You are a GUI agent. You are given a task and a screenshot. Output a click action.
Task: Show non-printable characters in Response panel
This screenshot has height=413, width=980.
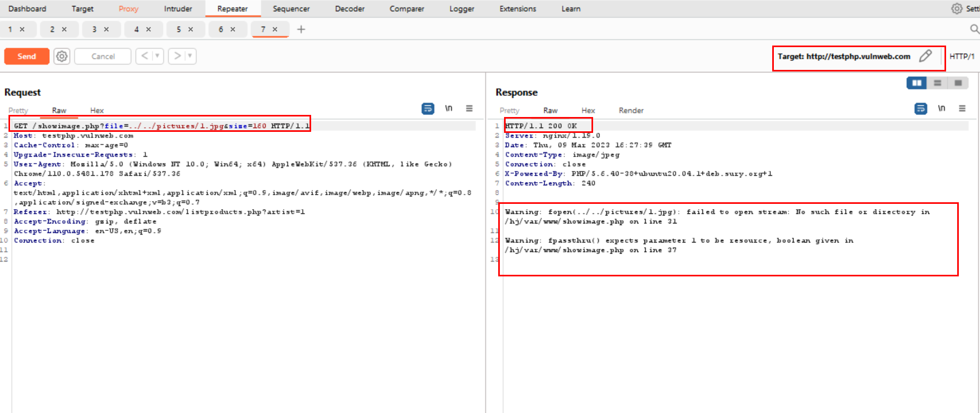pos(941,109)
